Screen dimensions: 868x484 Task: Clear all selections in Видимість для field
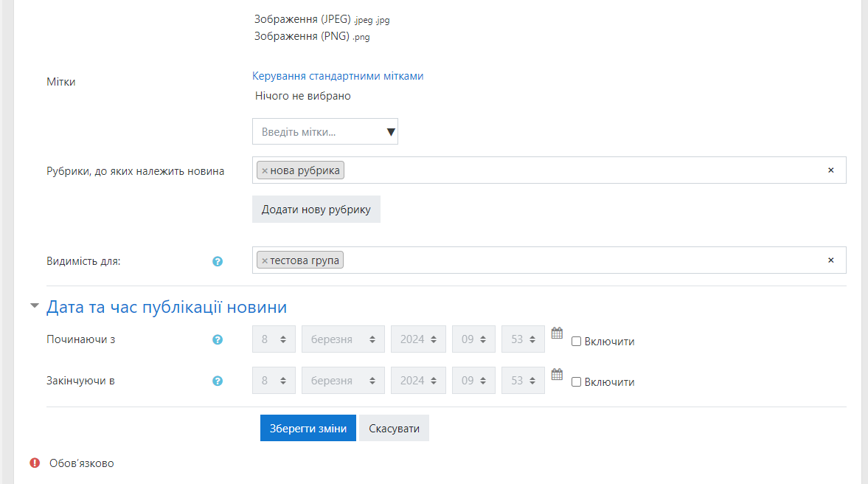[x=830, y=260]
